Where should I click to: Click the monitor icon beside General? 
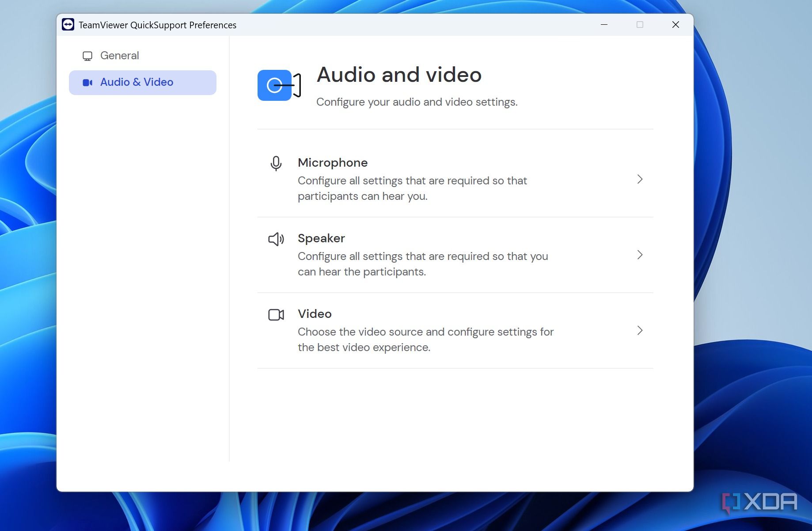tap(87, 55)
